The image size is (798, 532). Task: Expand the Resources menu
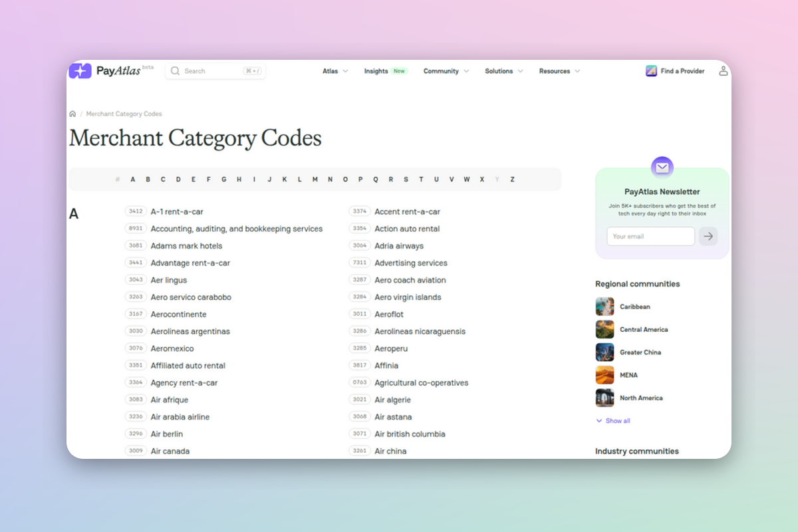click(559, 71)
